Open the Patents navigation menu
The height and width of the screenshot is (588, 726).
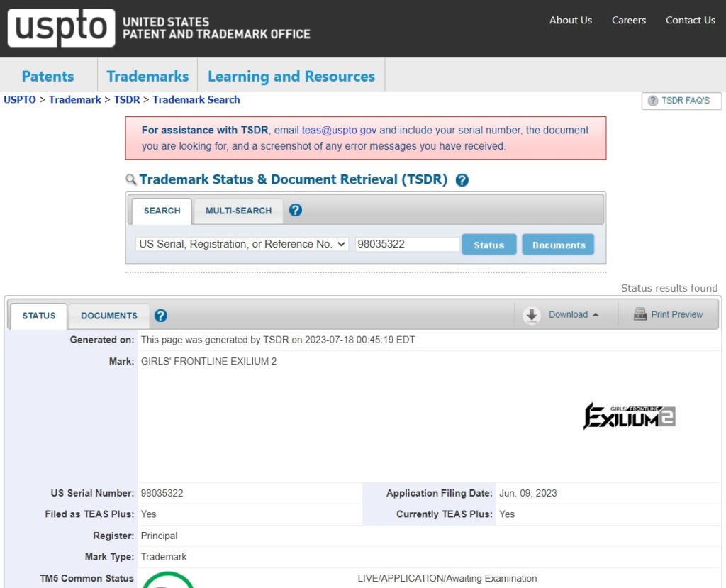click(48, 77)
